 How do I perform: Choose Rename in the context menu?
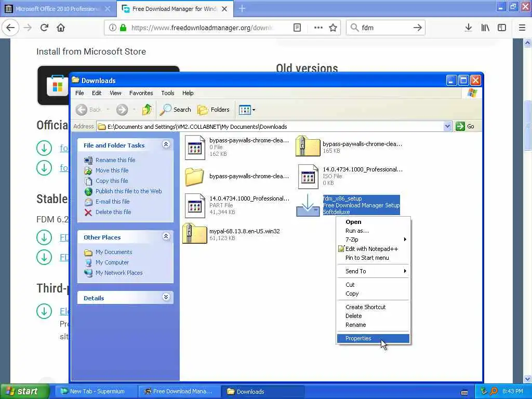pos(373,325)
